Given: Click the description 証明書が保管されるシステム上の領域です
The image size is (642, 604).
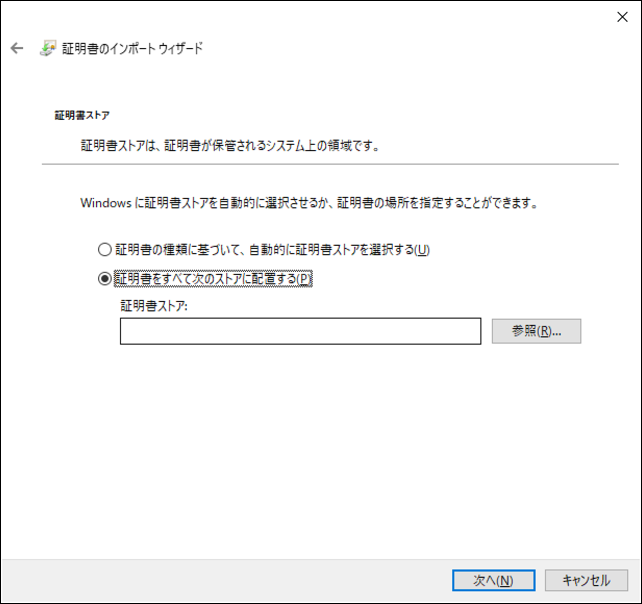Looking at the screenshot, I should pyautogui.click(x=231, y=145).
